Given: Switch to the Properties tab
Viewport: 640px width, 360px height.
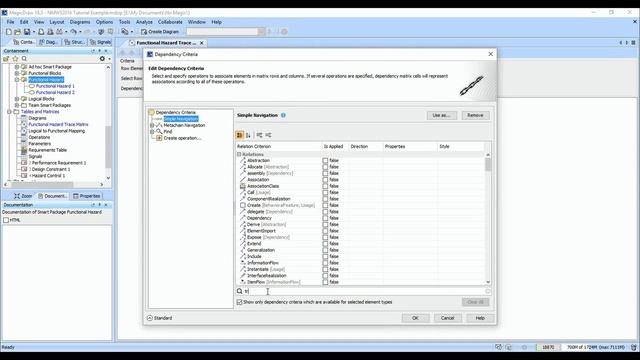Looking at the screenshot, I should click(87, 196).
